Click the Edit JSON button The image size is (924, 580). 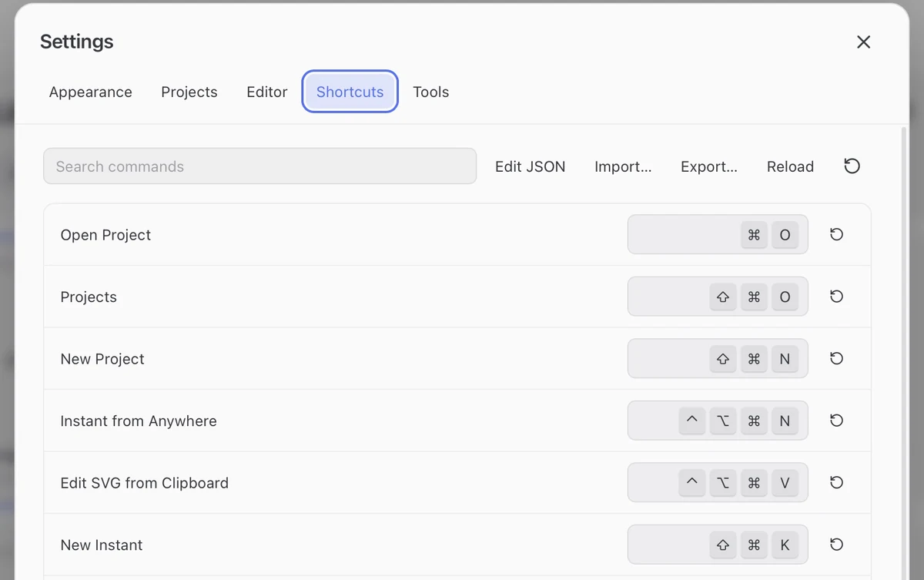(531, 166)
